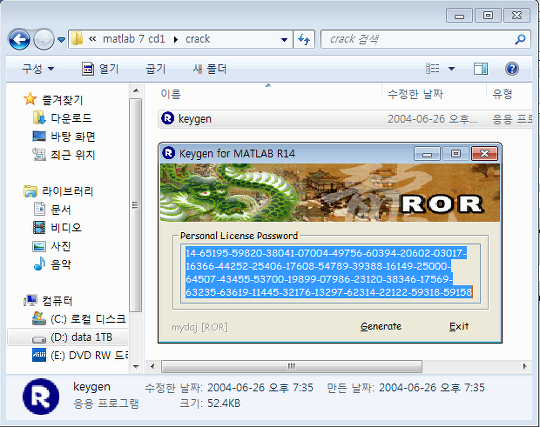This screenshot has height=427, width=540.
Task: Click large keygen icon in details pane
Action: pyautogui.click(x=41, y=396)
